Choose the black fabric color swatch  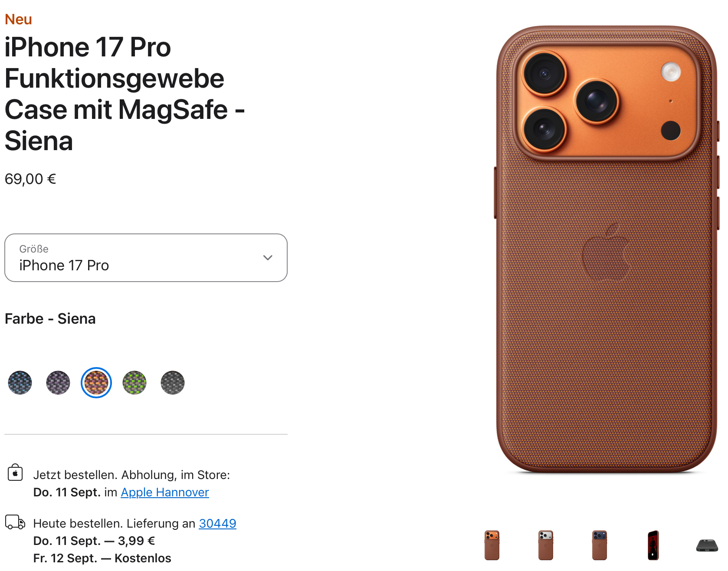173,383
